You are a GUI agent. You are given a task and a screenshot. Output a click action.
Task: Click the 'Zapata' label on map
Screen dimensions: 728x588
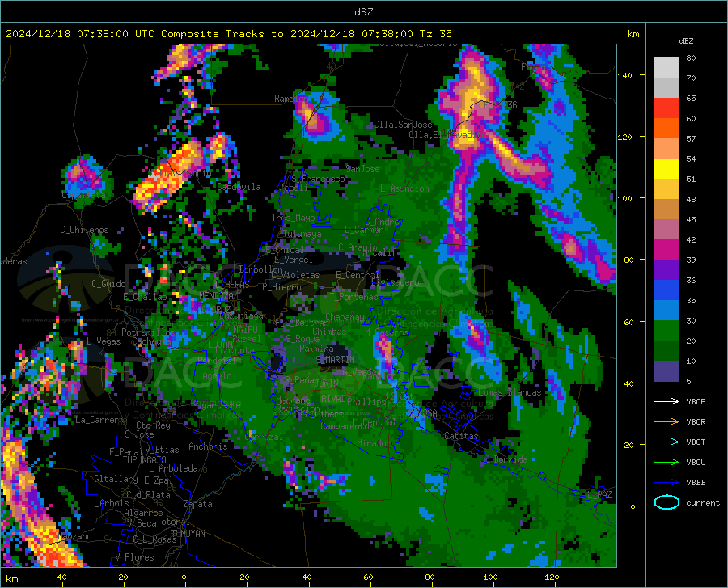(x=198, y=504)
